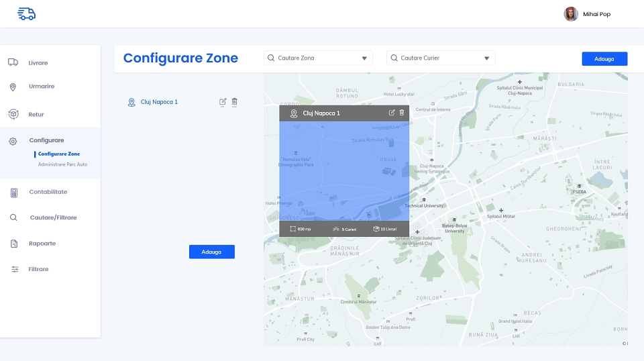This screenshot has height=361, width=644.
Task: Click Cluj Napoca 1 title on the map overlay
Action: point(321,113)
